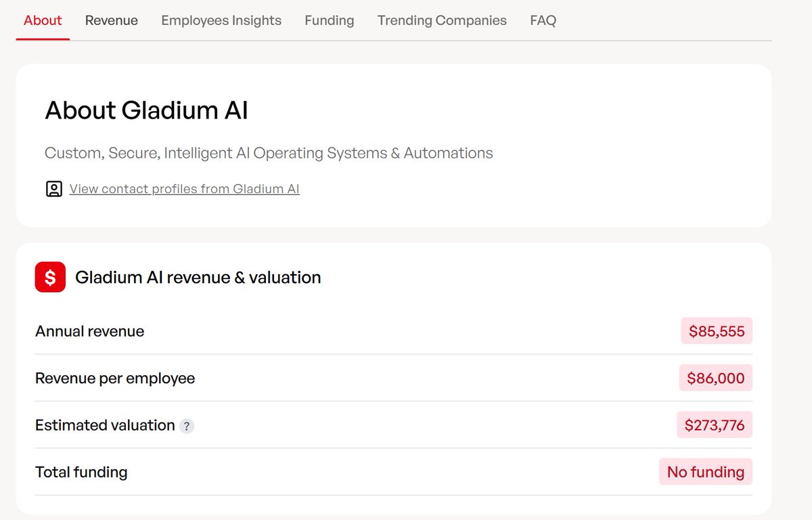This screenshot has width=812, height=520.
Task: Click the Annual revenue row label
Action: (x=90, y=331)
